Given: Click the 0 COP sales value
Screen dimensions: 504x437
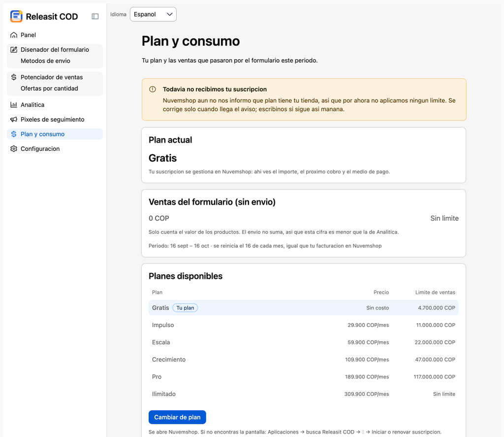Looking at the screenshot, I should click(159, 219).
